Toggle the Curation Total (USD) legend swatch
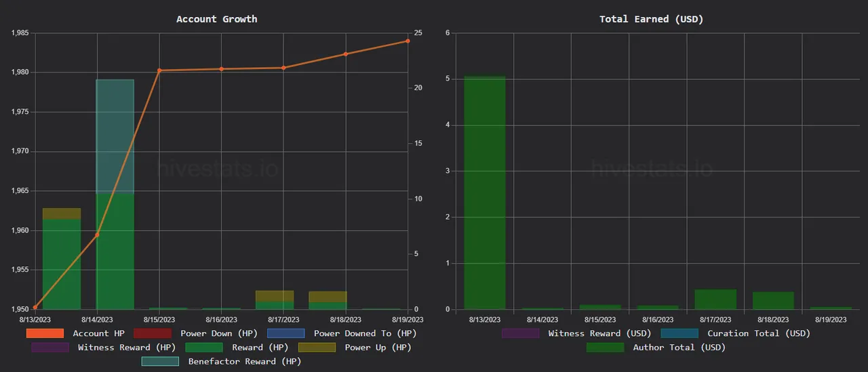The image size is (868, 372). tap(680, 333)
